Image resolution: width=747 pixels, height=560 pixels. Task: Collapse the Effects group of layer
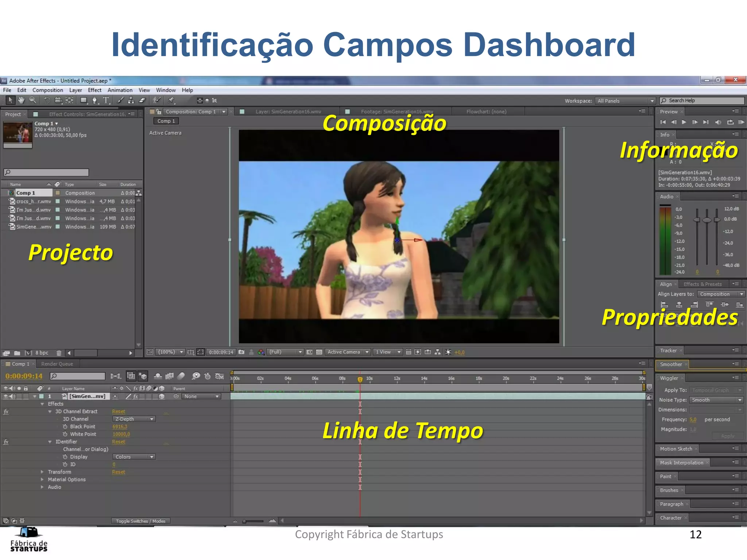point(42,404)
